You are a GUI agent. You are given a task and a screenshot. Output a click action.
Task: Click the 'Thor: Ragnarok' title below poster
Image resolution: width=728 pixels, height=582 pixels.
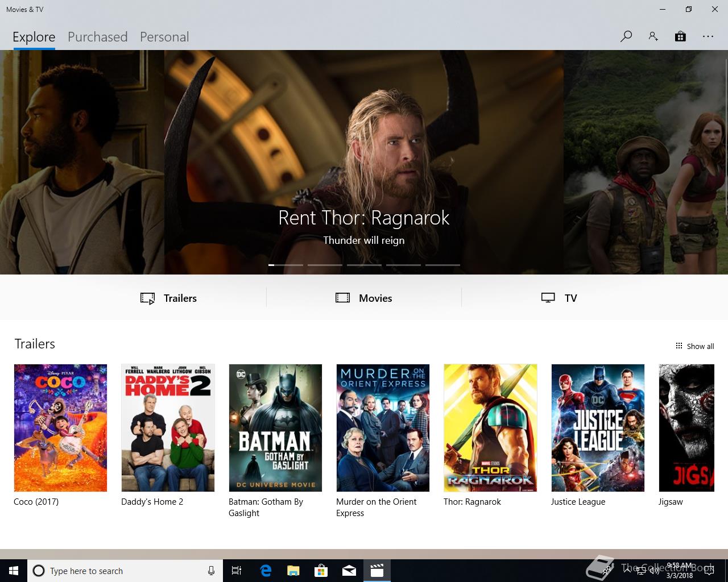[472, 502]
